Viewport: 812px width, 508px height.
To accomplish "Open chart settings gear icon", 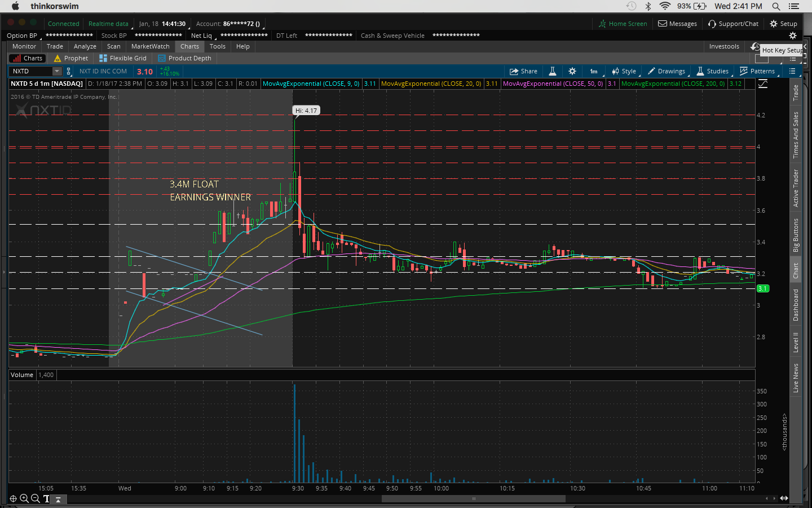I will pyautogui.click(x=572, y=71).
